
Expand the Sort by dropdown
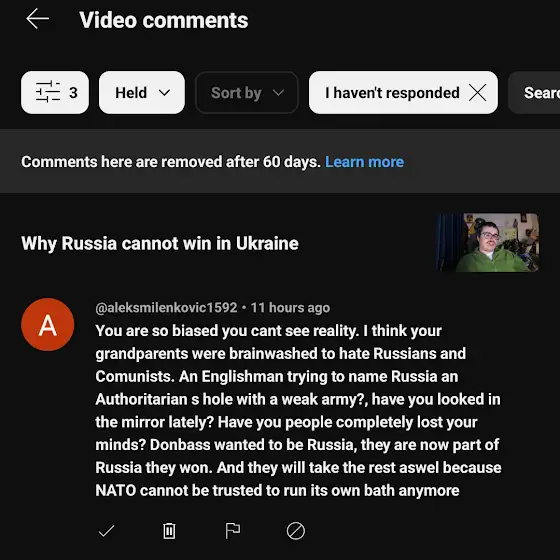click(246, 92)
